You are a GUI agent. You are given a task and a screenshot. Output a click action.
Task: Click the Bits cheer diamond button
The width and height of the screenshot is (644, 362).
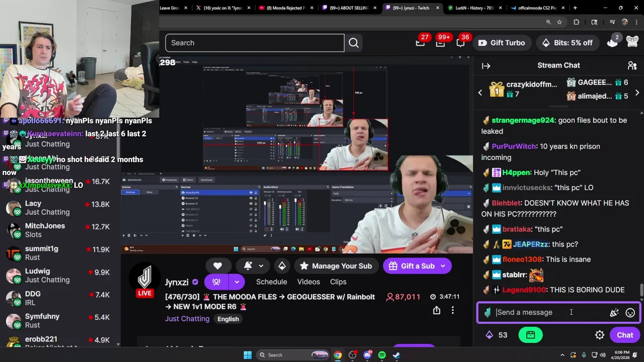pyautogui.click(x=282, y=266)
